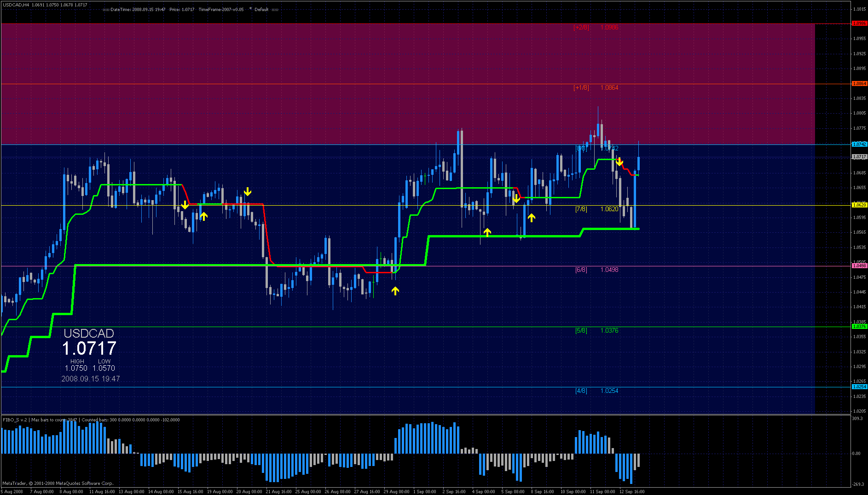Click the 'HIGH' label
The height and width of the screenshot is (495, 868).
(77, 362)
